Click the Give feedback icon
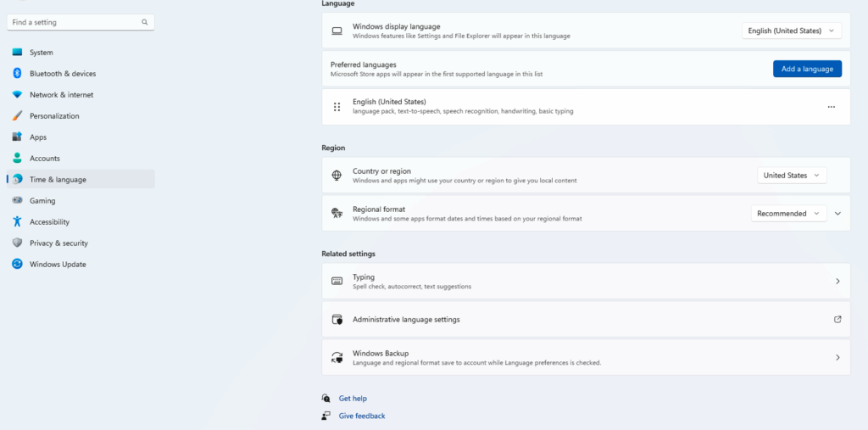The width and height of the screenshot is (868, 430). click(x=326, y=416)
